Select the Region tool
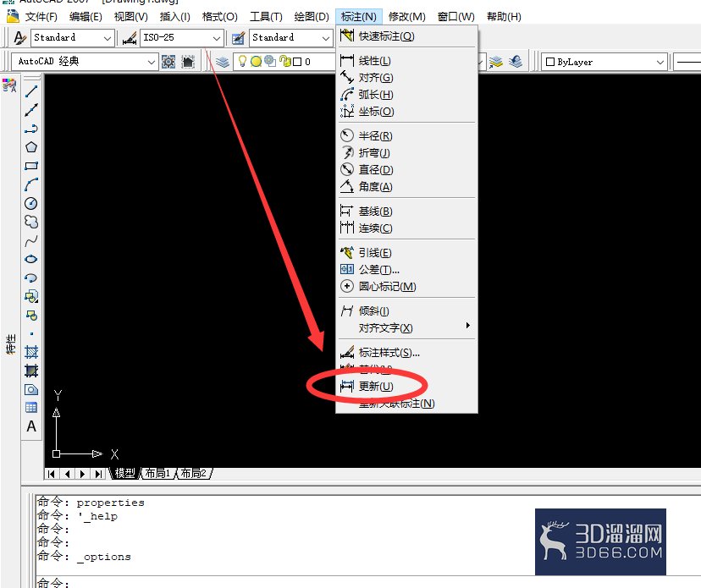Screen dimensions: 701x588 (x=31, y=389)
